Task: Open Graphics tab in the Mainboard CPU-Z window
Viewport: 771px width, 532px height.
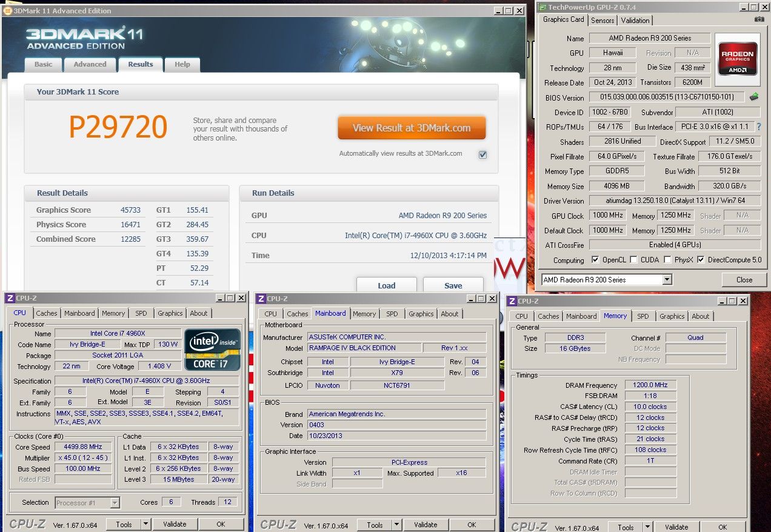Action: click(x=421, y=314)
